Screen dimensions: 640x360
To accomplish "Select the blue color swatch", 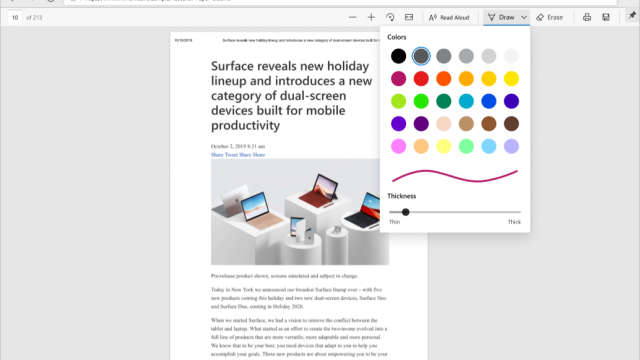I will click(x=489, y=101).
